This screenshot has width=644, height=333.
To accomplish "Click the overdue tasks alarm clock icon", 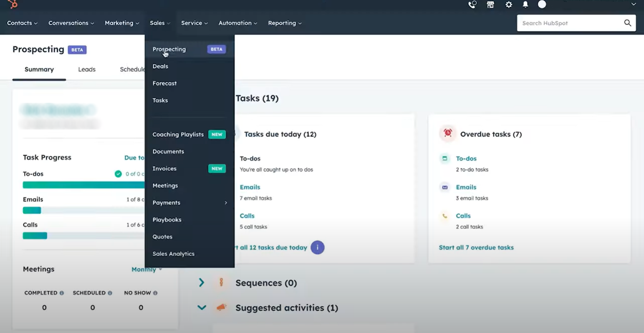I will coord(447,133).
